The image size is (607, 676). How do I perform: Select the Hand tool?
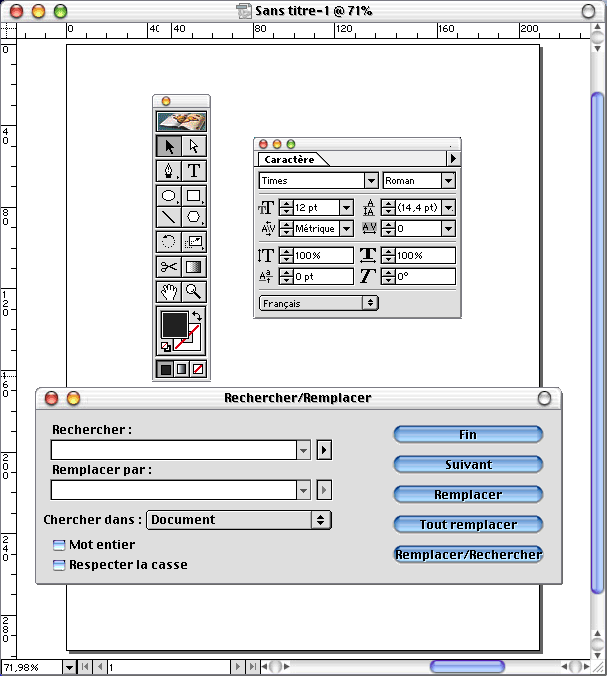coord(169,292)
